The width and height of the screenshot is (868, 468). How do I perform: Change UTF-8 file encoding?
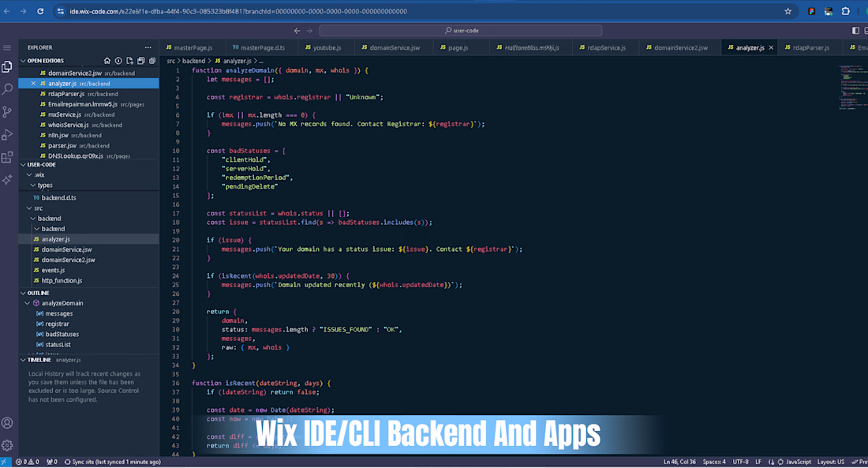(741, 462)
